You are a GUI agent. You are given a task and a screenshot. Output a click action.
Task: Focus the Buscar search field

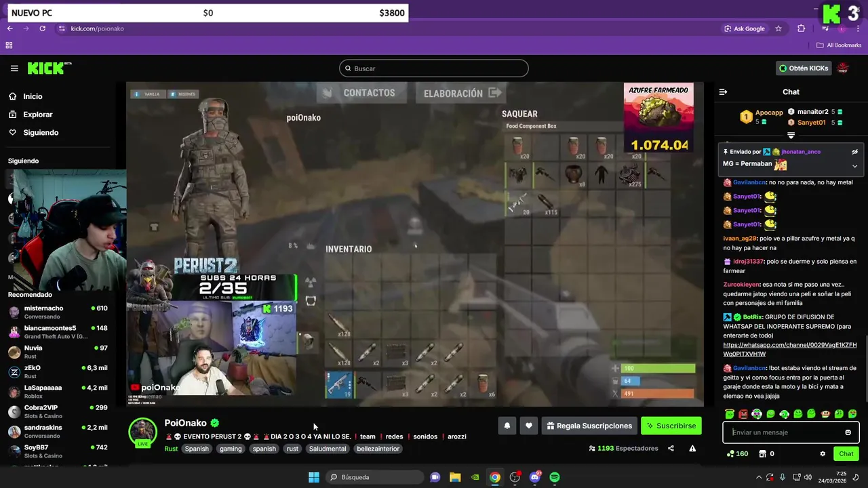point(434,68)
